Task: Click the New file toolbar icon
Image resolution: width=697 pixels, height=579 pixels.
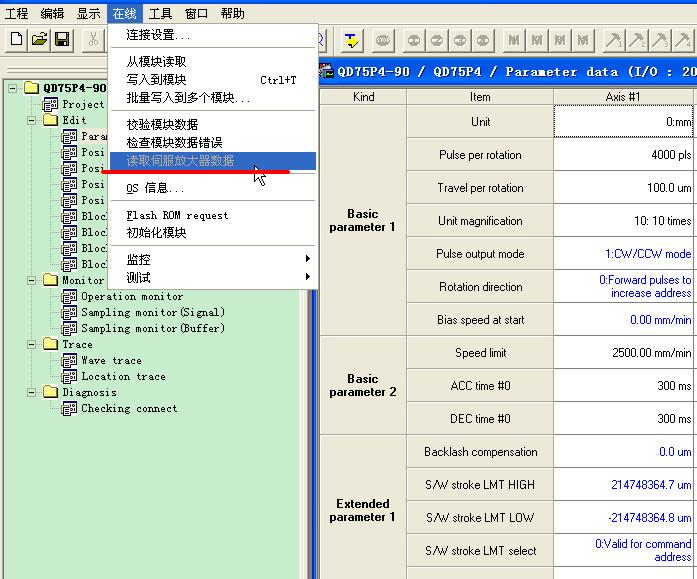Action: [x=16, y=40]
